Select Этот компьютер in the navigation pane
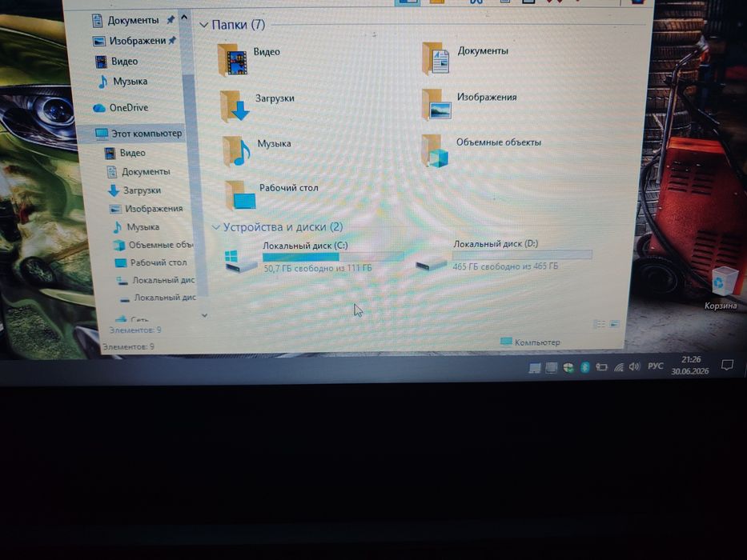This screenshot has width=747, height=560. point(139,134)
